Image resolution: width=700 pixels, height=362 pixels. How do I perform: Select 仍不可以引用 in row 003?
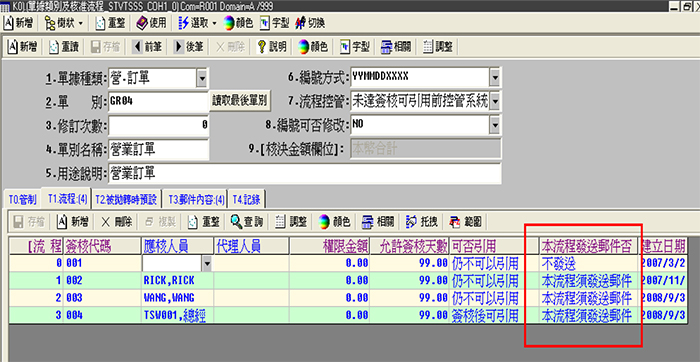point(493,298)
